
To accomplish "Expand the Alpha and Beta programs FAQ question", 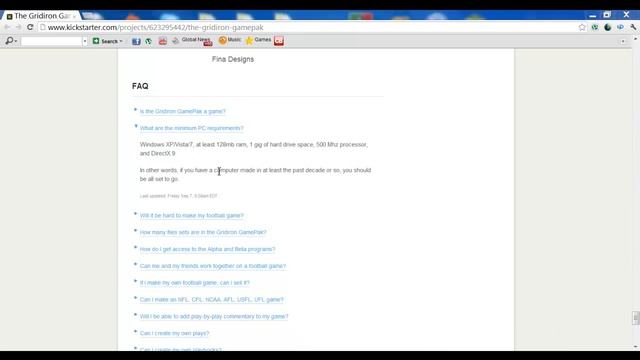I will [207, 249].
